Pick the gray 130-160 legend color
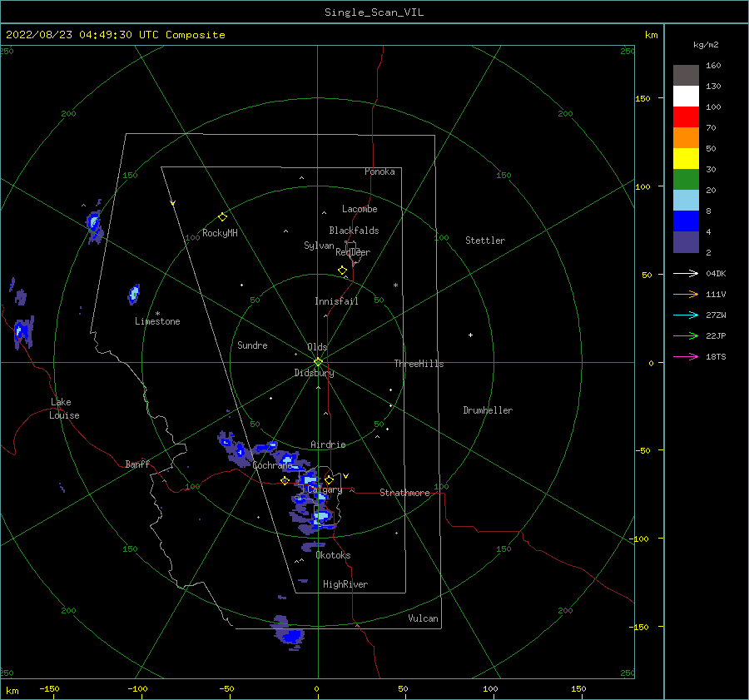Viewport: 749px width, 700px height. pos(686,76)
